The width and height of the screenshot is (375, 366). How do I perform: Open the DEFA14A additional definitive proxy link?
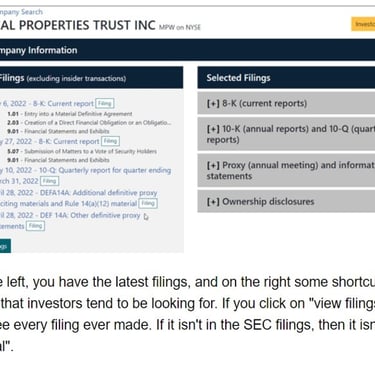[x=78, y=198]
